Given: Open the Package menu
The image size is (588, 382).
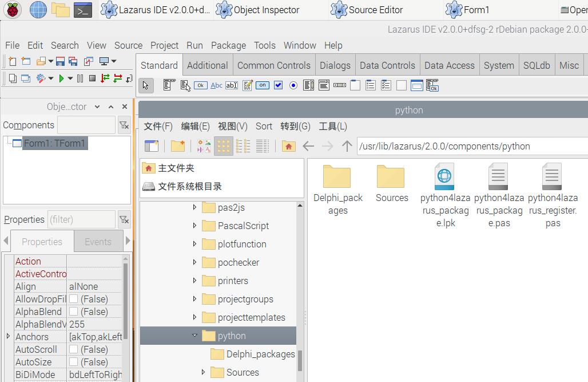Looking at the screenshot, I should pos(228,45).
